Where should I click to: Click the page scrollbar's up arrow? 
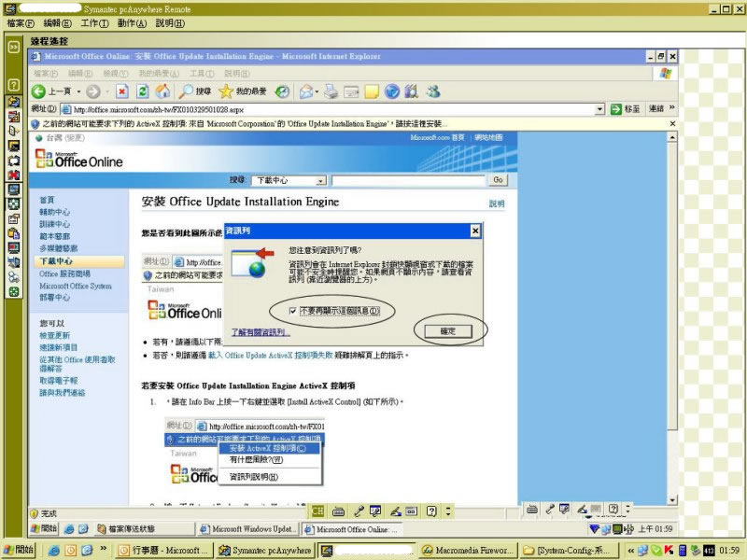(671, 137)
